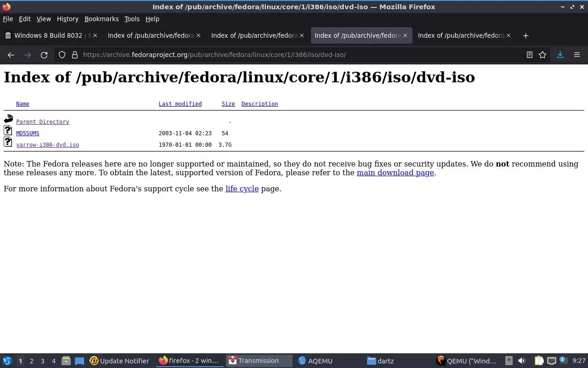Click the Parent Directory back-arrow icon
Viewport: 588px width, 368px height.
pyautogui.click(x=8, y=120)
